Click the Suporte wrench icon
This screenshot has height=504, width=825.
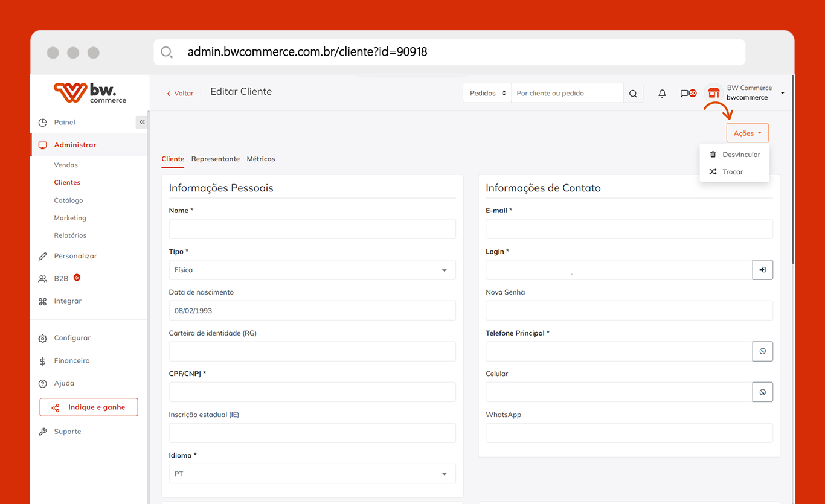(x=42, y=432)
